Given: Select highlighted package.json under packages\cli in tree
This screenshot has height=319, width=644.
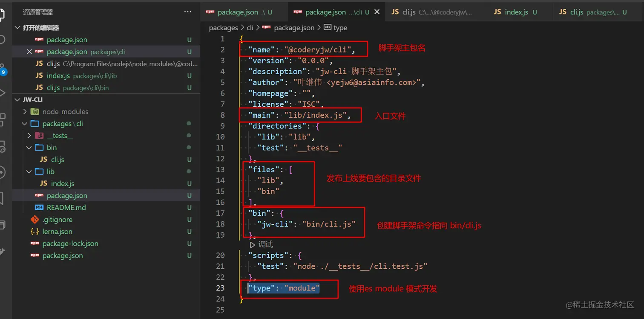Looking at the screenshot, I should pos(106,195).
